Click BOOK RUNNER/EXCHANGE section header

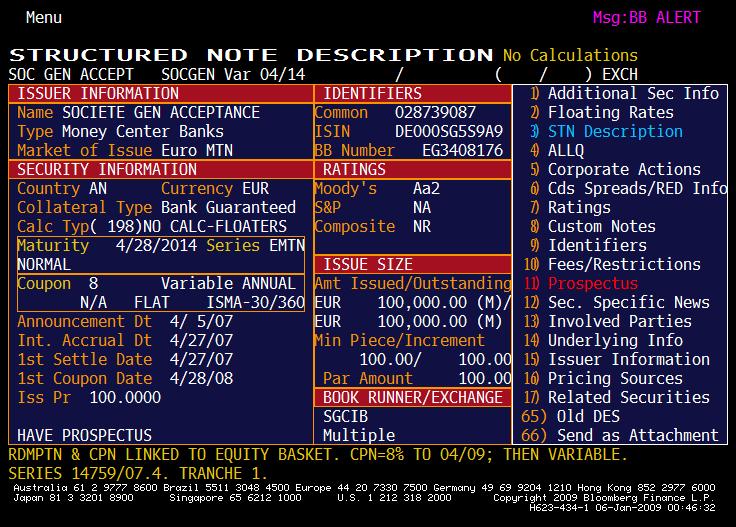pos(413,397)
